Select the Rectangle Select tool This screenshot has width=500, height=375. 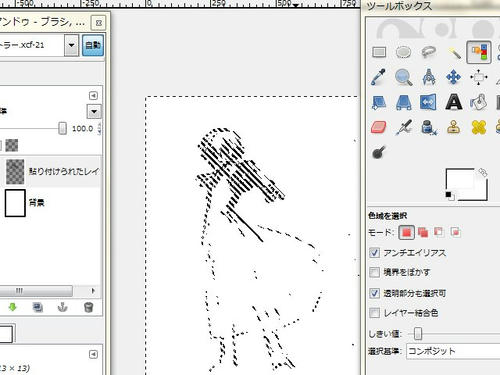[x=379, y=52]
